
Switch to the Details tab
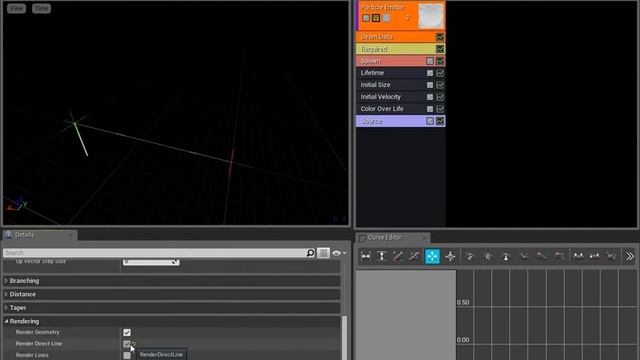coord(40,235)
